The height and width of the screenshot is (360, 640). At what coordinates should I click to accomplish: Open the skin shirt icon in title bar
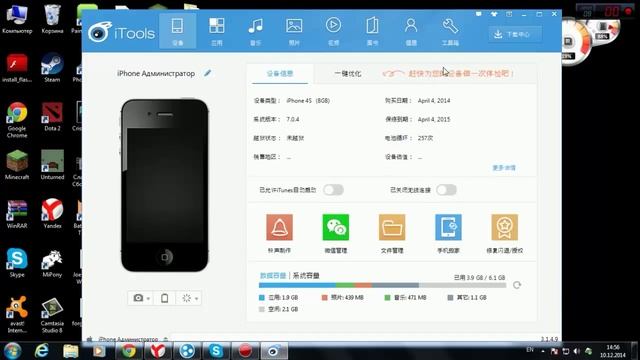tap(494, 14)
